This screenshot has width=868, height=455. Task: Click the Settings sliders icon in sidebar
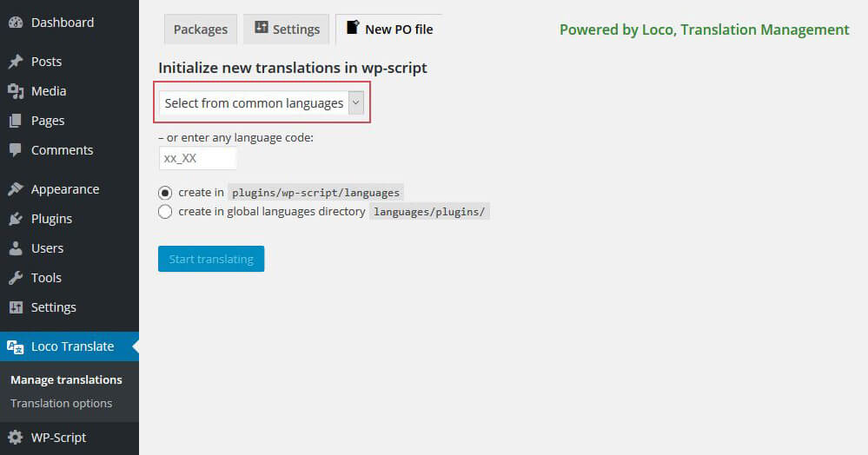(16, 307)
